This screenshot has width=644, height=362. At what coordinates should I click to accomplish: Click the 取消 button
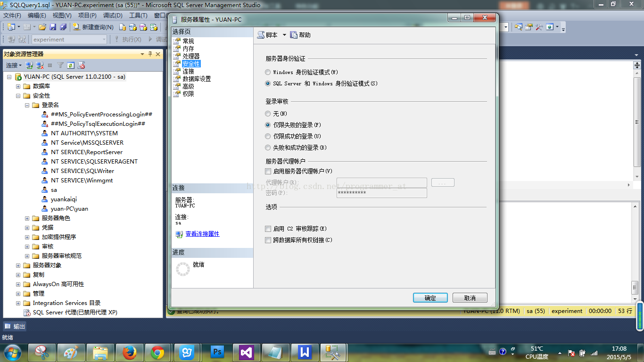(470, 298)
